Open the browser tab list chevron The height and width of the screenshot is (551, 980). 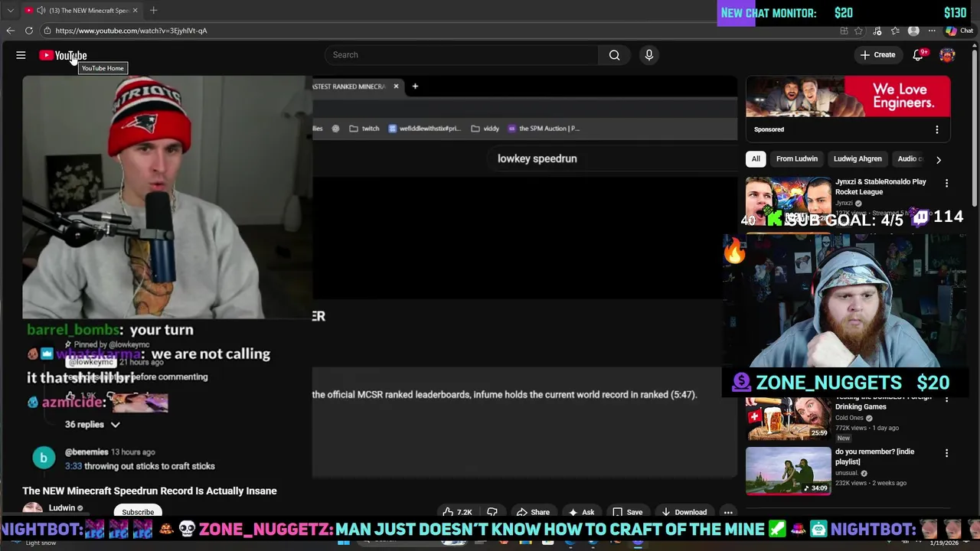pyautogui.click(x=10, y=11)
